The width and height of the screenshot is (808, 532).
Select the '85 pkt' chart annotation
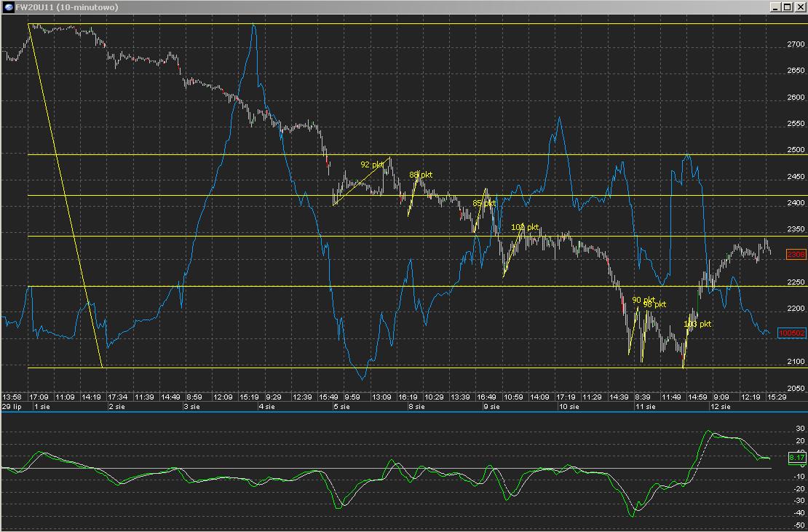[484, 204]
